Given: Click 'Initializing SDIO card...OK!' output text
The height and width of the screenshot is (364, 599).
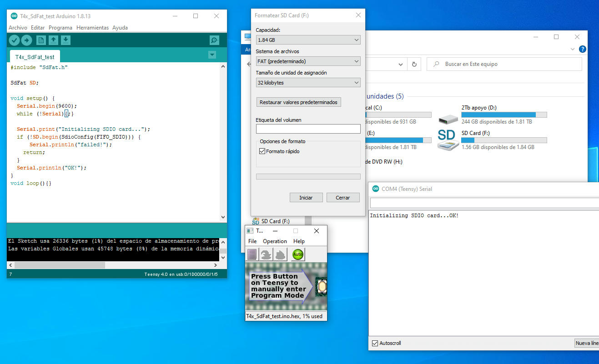Looking at the screenshot, I should pyautogui.click(x=414, y=215).
